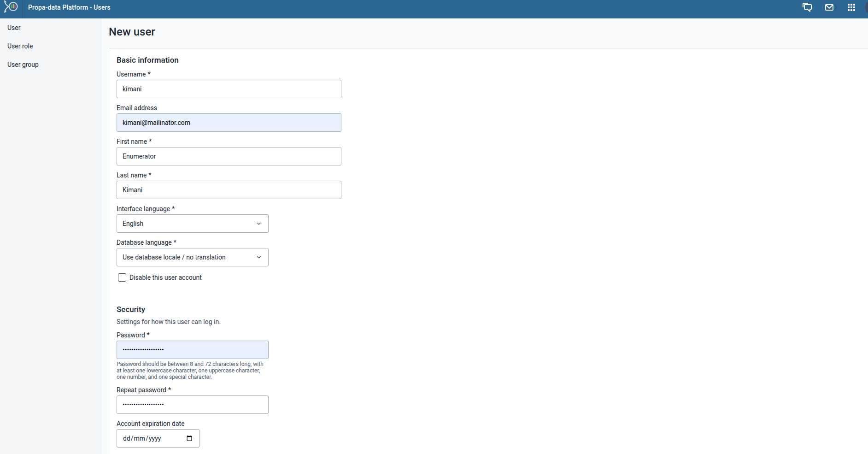Click the Username input field
Viewport: 868px width, 454px height.
[x=229, y=89]
